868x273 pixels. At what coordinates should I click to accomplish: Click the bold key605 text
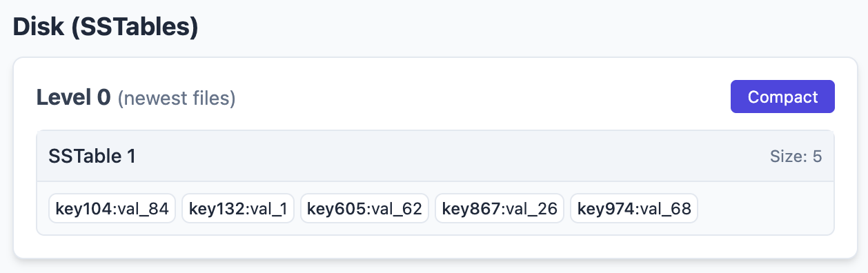(336, 209)
